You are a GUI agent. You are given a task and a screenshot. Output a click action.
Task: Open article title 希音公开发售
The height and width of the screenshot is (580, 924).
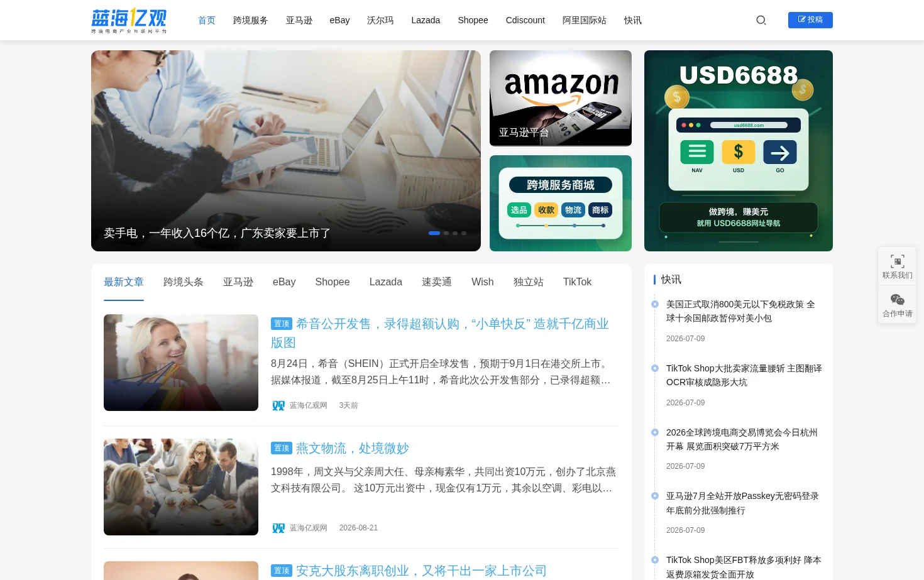coord(440,333)
